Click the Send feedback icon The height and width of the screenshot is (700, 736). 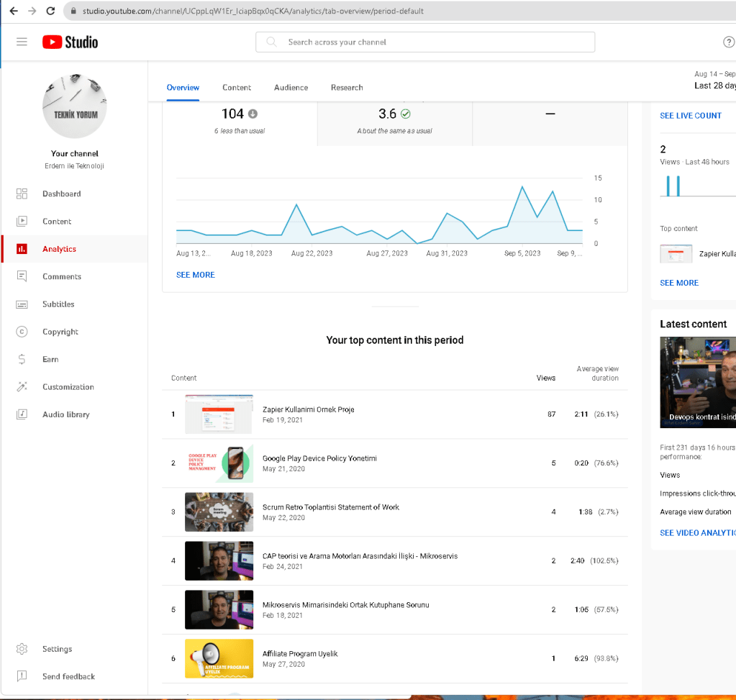(22, 676)
